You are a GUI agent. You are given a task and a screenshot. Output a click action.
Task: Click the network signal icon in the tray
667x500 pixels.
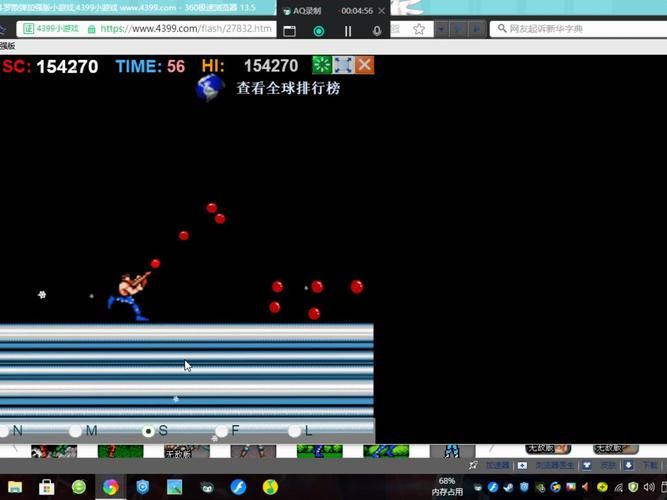[619, 487]
